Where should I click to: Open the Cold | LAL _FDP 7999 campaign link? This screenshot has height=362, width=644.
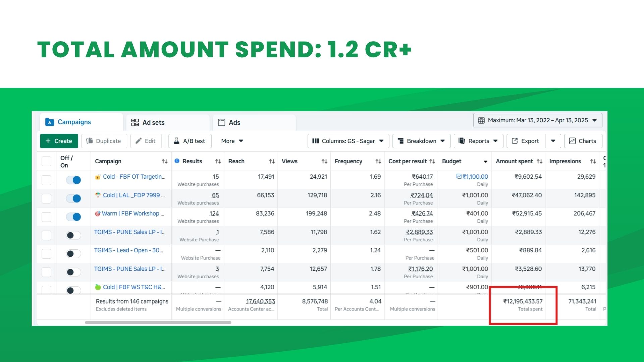click(134, 195)
